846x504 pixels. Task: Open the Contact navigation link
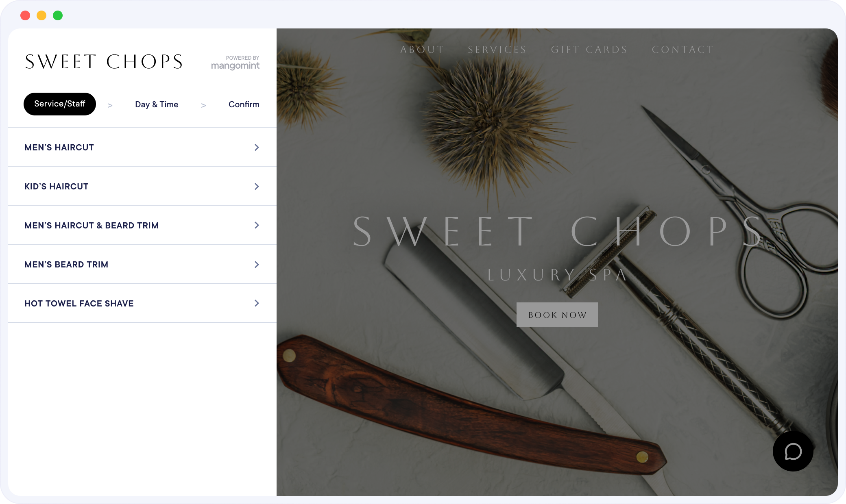(x=683, y=50)
